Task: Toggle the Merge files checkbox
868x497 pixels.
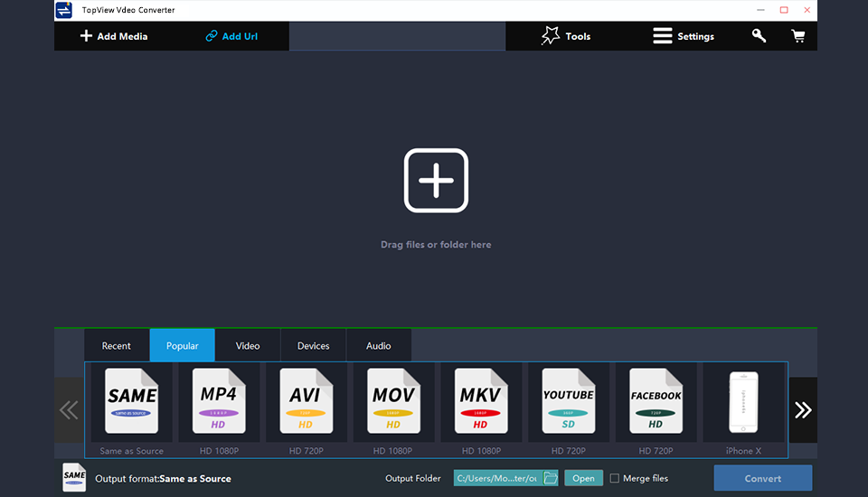Action: 615,478
